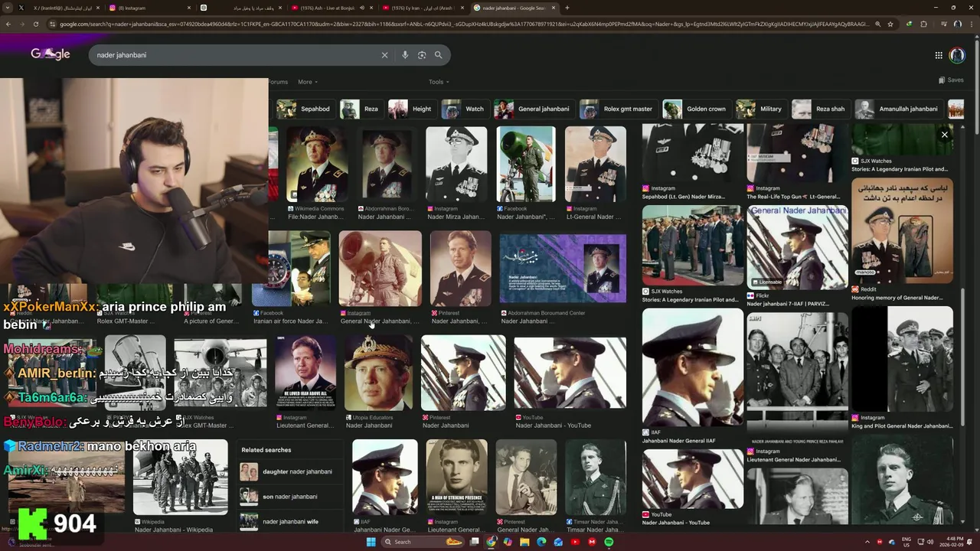This screenshot has height=551, width=980.
Task: Bookmark this page with star icon
Action: (x=890, y=24)
